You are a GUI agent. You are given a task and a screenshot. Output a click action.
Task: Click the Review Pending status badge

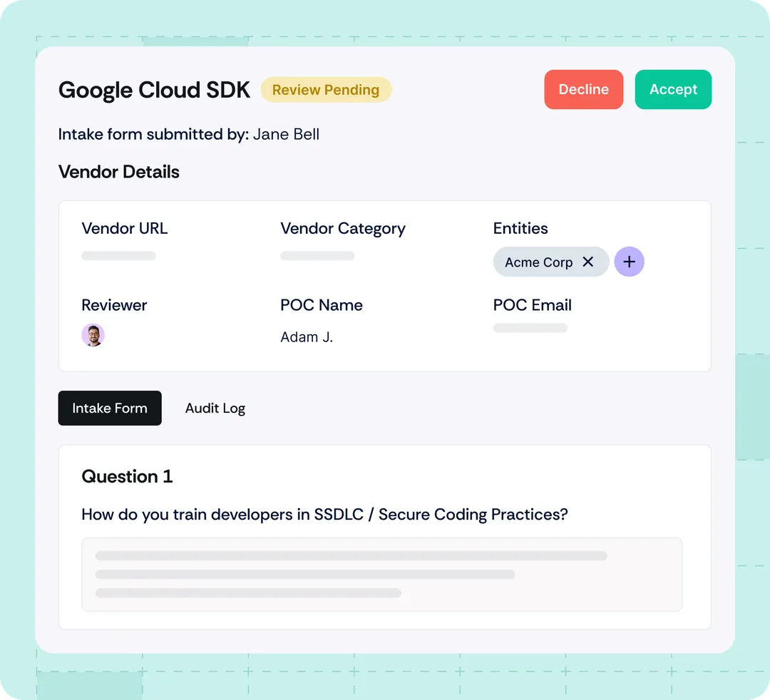[x=326, y=90]
